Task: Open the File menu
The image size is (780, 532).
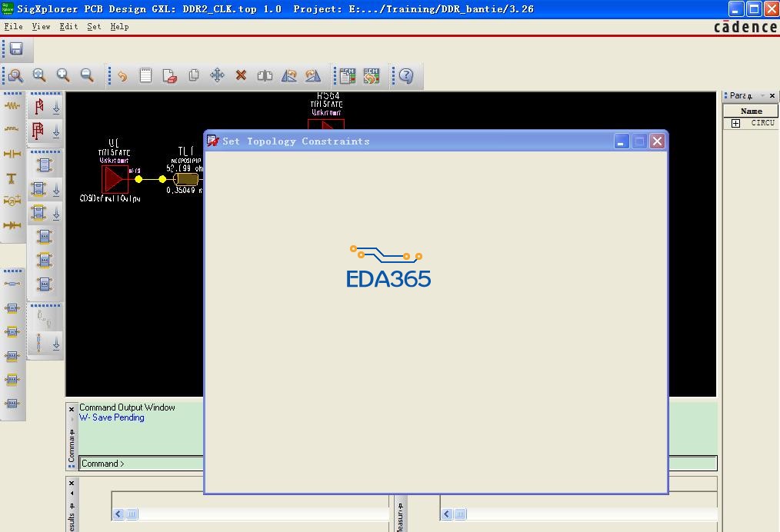Action: tap(13, 26)
